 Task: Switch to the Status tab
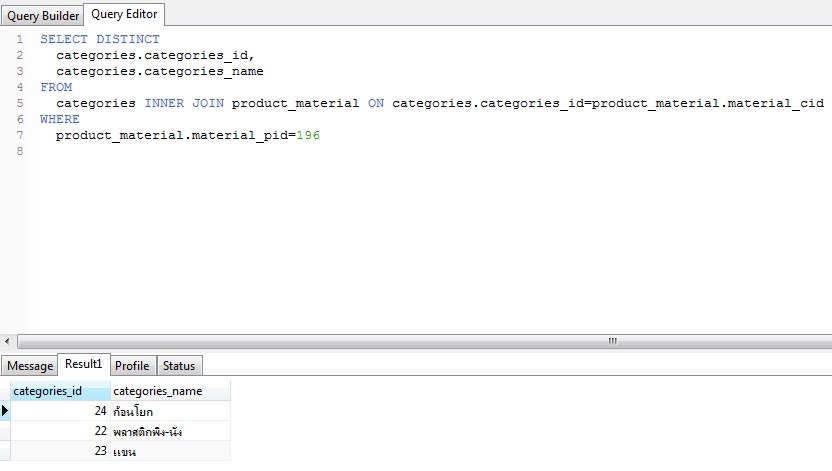point(179,365)
